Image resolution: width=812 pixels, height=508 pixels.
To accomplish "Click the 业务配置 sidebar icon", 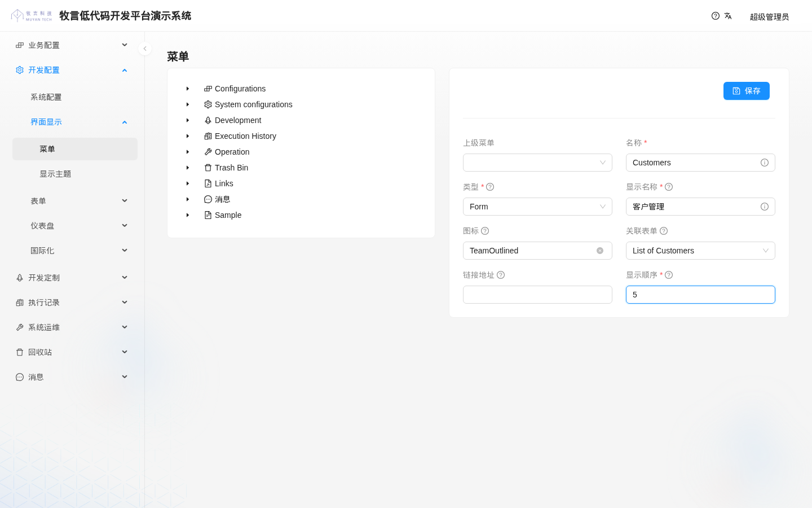I will [x=20, y=45].
